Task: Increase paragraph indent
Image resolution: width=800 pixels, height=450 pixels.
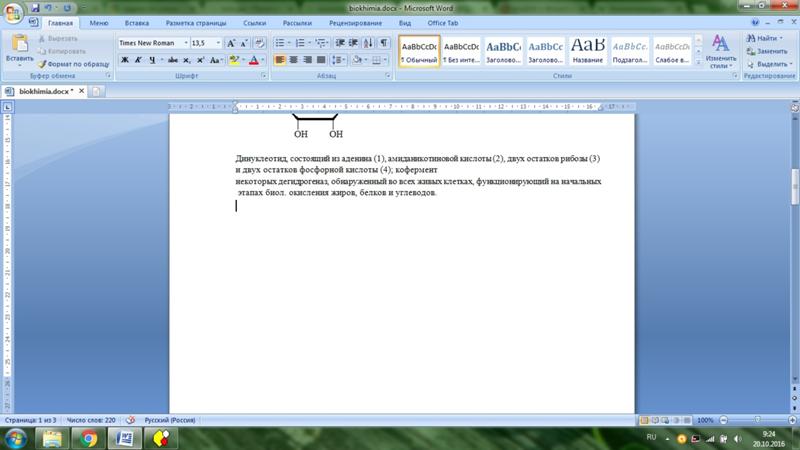Action: (353, 43)
